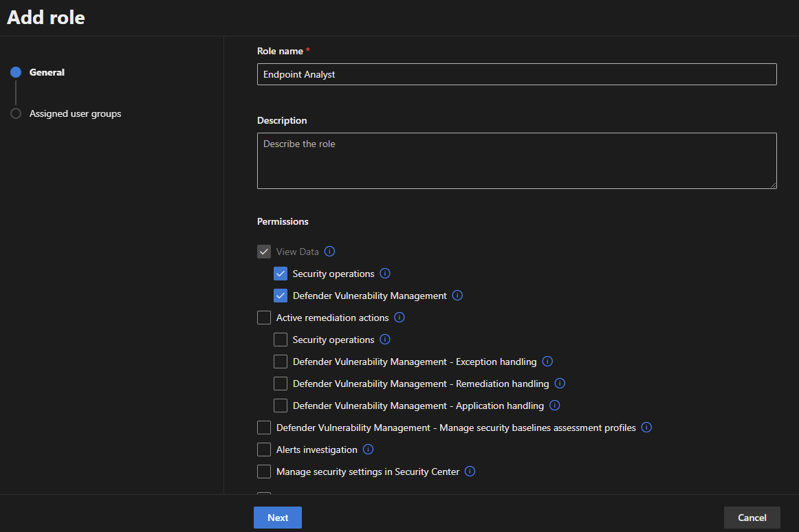Click the Next button
The image size is (799, 532).
(278, 518)
